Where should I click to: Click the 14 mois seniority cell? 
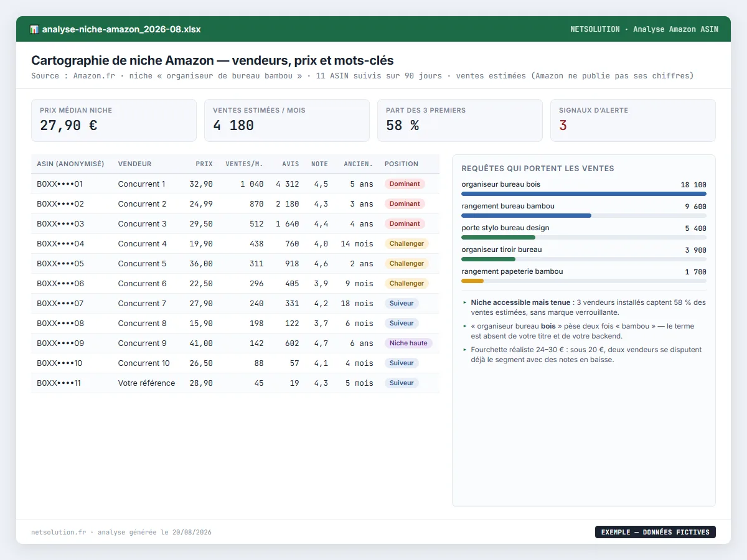point(357,244)
